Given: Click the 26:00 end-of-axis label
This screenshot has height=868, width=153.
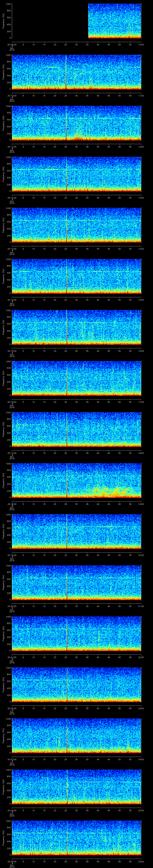Looking at the screenshot, I should coord(141,862).
